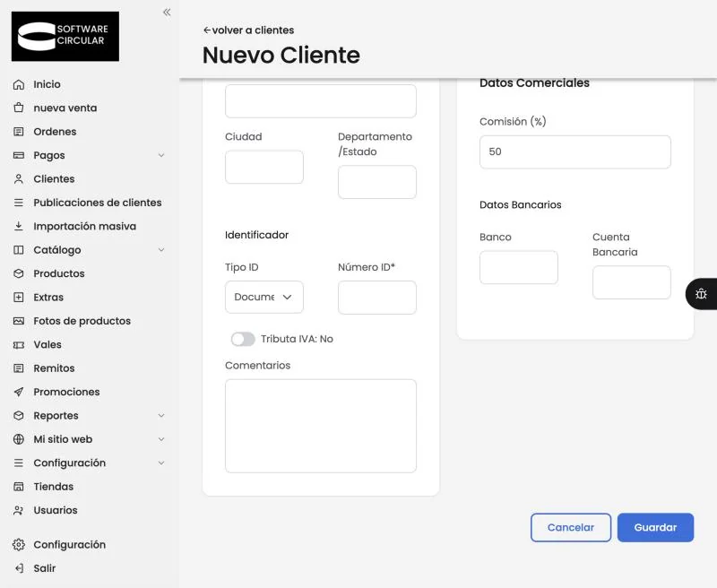This screenshot has height=588, width=717.
Task: Click the Ordenes list icon
Action: click(19, 132)
